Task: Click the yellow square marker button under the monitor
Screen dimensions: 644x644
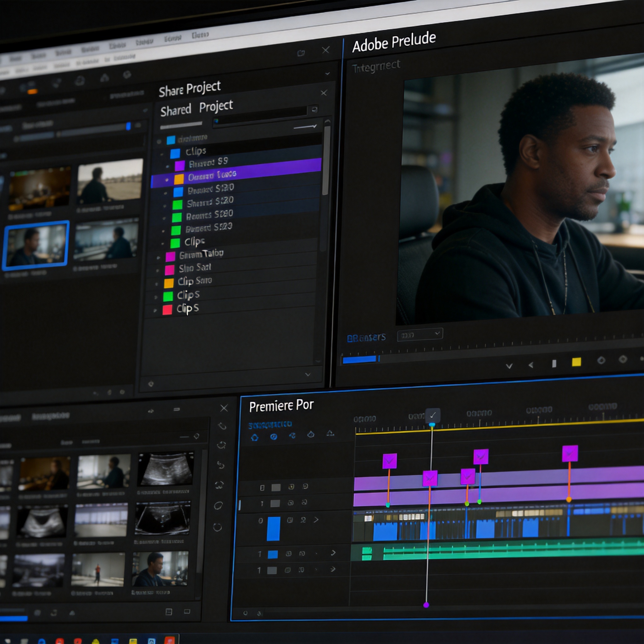Action: (x=576, y=362)
